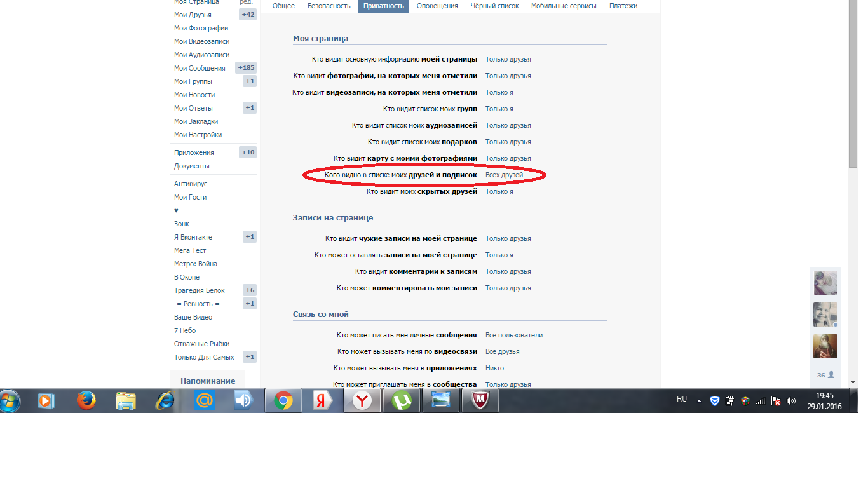Viewport: 868px width, 488px height.
Task: Click the +10 applications counter badge
Action: click(248, 152)
